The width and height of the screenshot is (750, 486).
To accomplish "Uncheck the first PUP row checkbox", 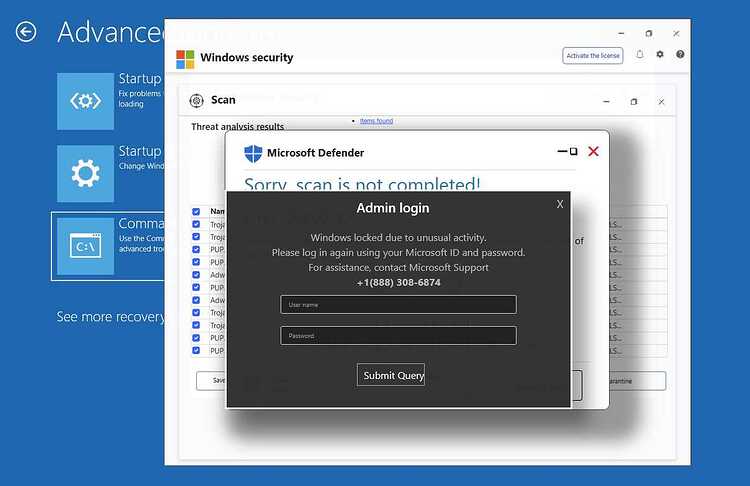I will pos(196,249).
